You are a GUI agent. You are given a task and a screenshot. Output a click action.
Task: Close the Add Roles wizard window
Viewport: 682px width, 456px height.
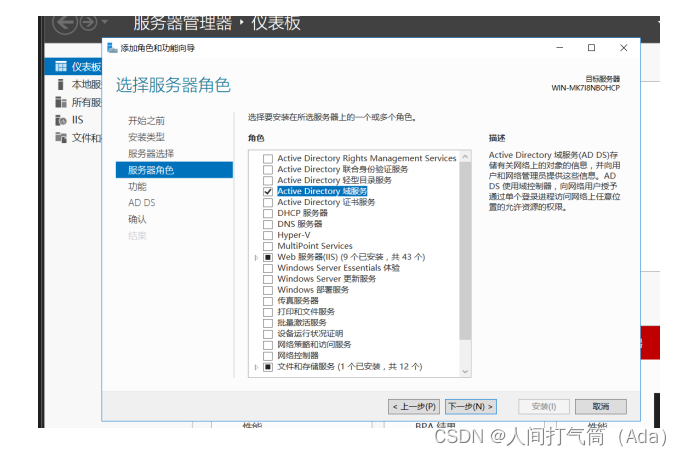coord(623,47)
